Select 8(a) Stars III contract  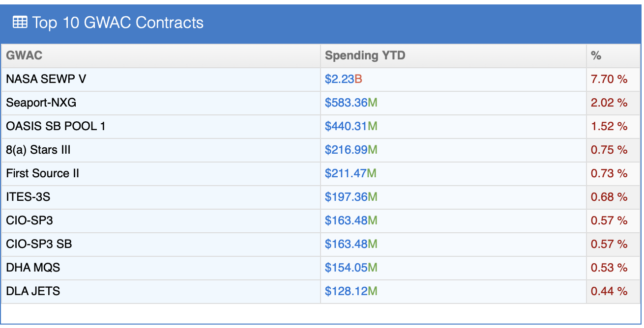point(38,150)
